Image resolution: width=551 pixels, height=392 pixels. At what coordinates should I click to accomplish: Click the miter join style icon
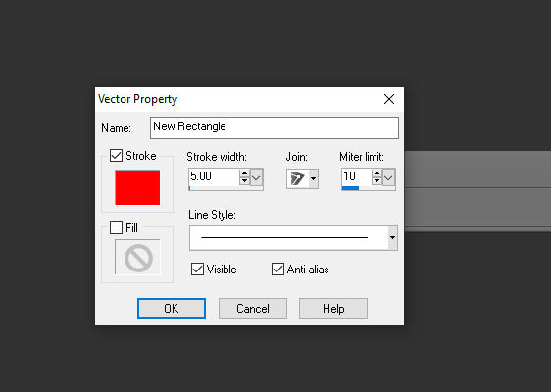click(297, 178)
